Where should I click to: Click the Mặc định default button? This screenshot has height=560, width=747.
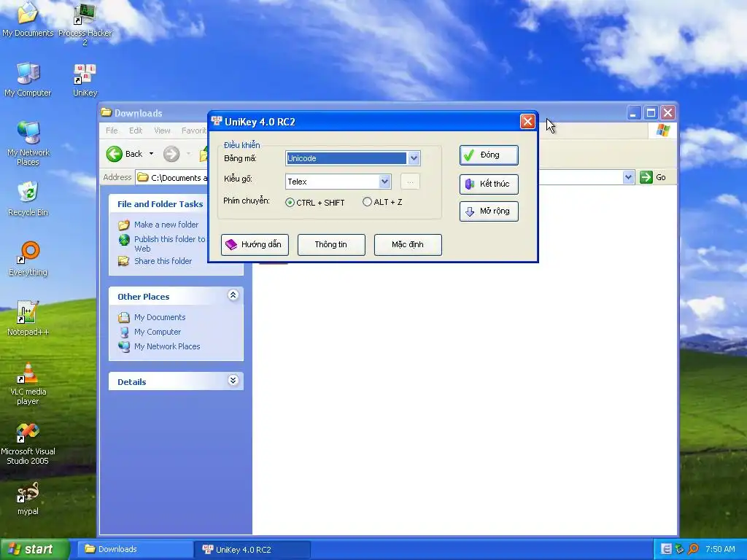pos(408,244)
